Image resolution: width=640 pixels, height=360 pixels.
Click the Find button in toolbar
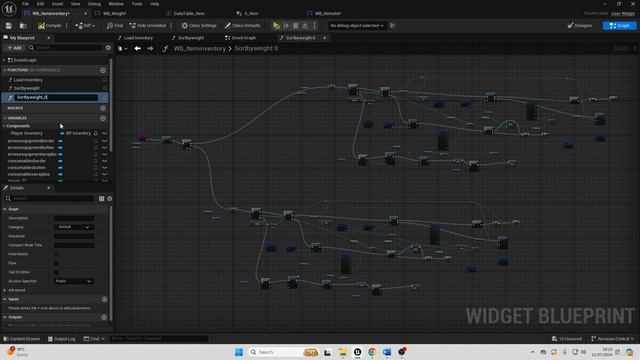115,26
